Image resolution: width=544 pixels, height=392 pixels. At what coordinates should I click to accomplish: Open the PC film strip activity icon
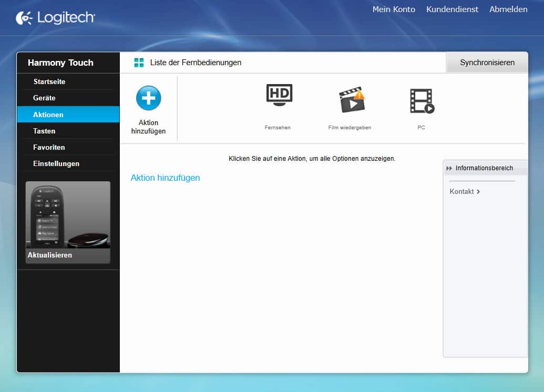pyautogui.click(x=422, y=101)
